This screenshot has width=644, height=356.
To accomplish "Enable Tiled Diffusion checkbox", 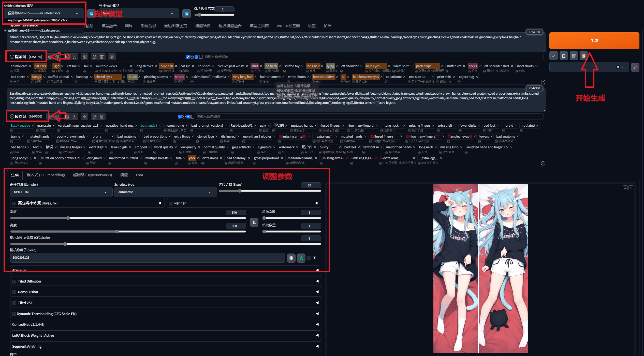I will [x=14, y=281].
